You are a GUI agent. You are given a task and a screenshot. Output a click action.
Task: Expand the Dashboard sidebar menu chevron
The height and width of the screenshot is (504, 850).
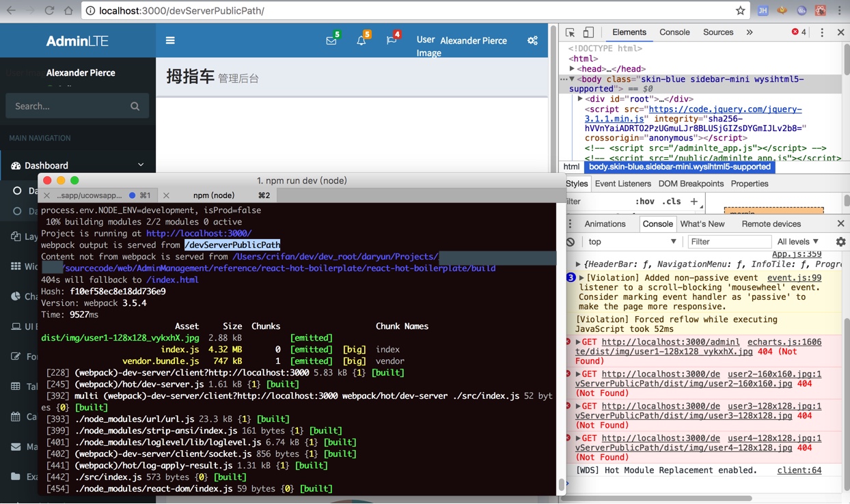click(141, 165)
